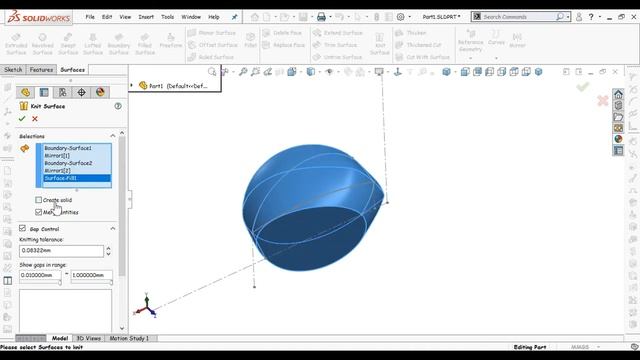Image resolution: width=640 pixels, height=360 pixels.
Task: Switch to the Motion Study 1 tab
Action: coord(129,338)
